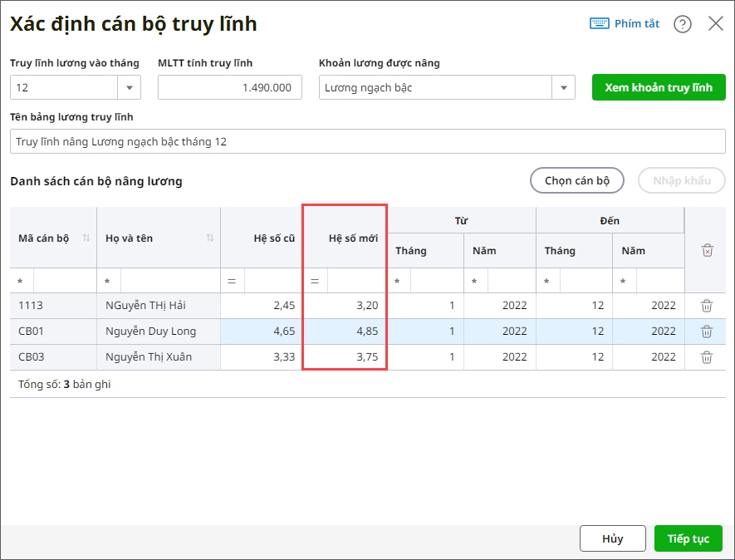Open the help question mark icon
The height and width of the screenshot is (560, 735).
682,24
